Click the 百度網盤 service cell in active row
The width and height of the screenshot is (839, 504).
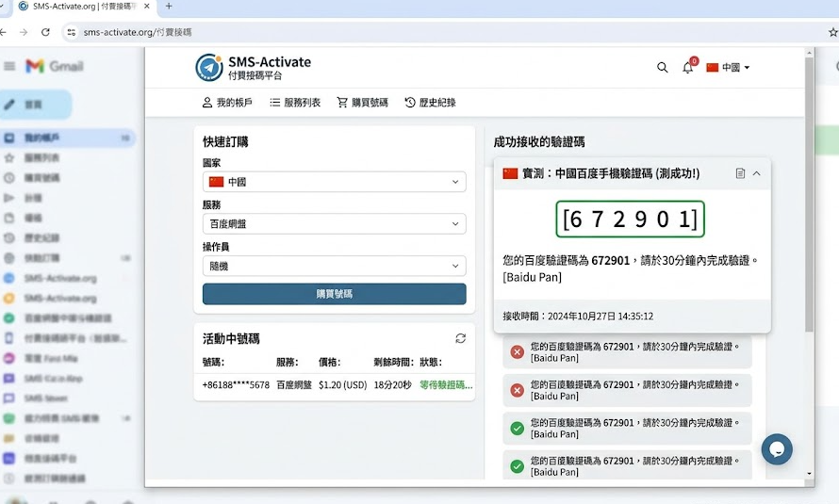(294, 384)
